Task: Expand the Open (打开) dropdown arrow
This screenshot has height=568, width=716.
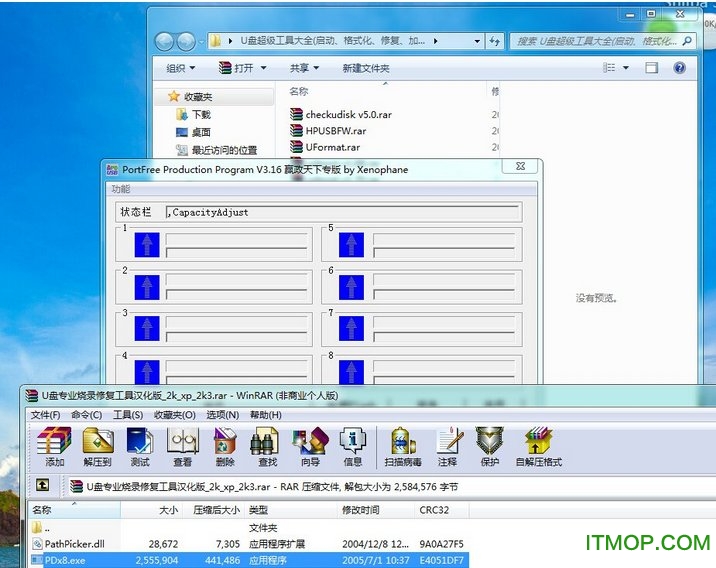Action: 263,68
